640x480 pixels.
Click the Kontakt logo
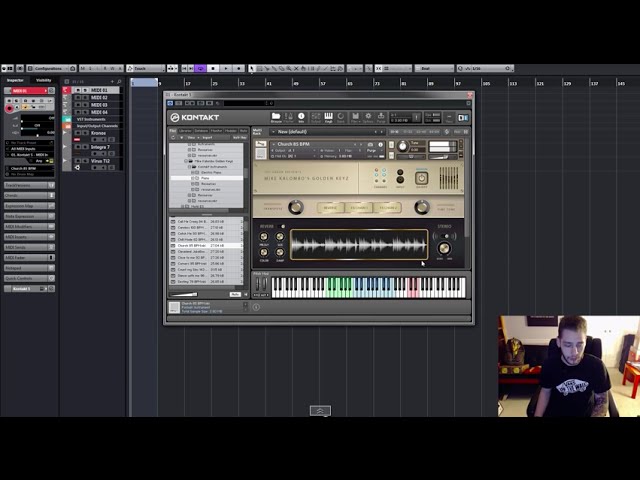pos(195,118)
